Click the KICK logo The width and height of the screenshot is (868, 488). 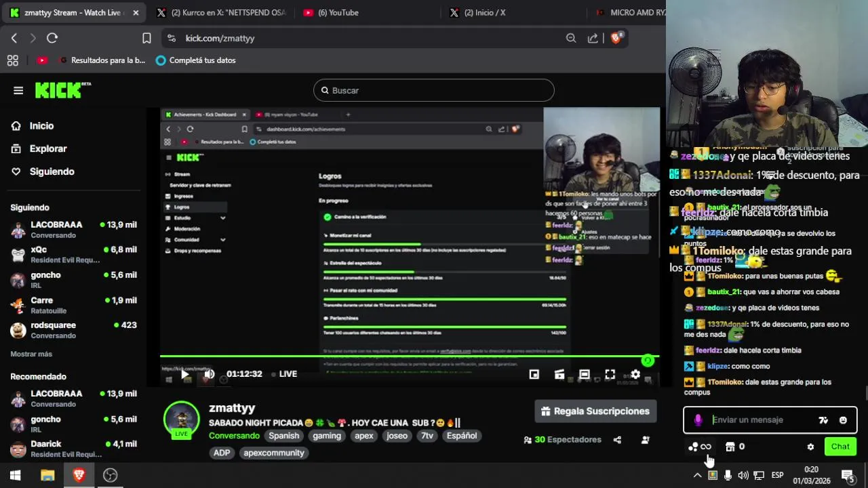click(x=62, y=90)
